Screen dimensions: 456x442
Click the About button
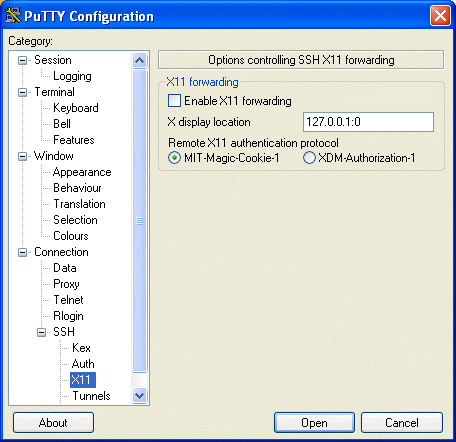tap(53, 423)
